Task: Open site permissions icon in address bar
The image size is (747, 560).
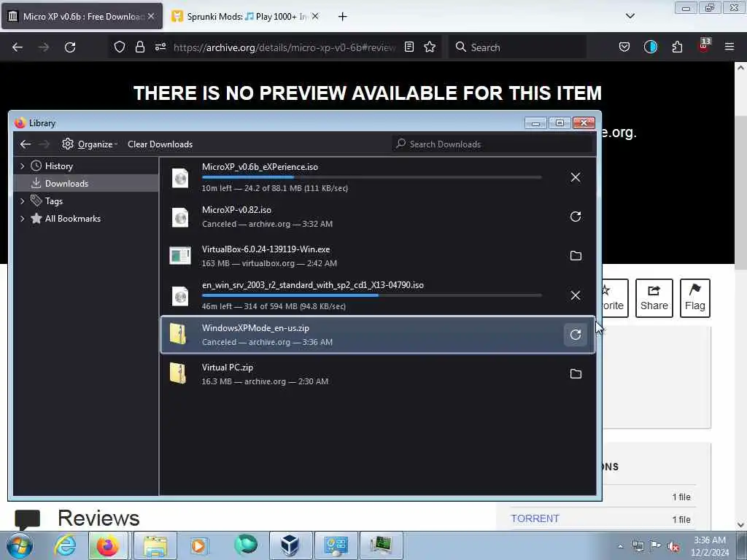Action: pos(160,47)
